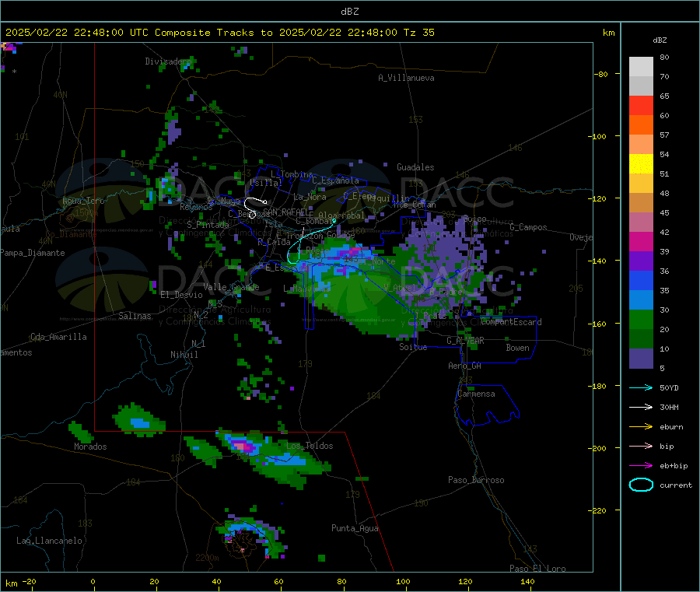Click the Salinas location label
The image size is (700, 592).
[135, 316]
